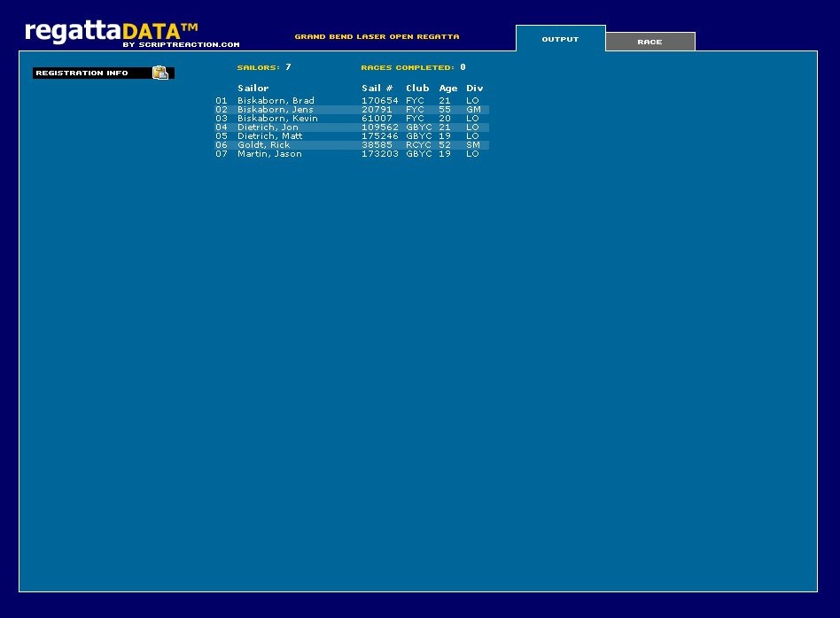The width and height of the screenshot is (840, 618).
Task: Select sailor Dietrich, Matt
Action: [x=269, y=136]
